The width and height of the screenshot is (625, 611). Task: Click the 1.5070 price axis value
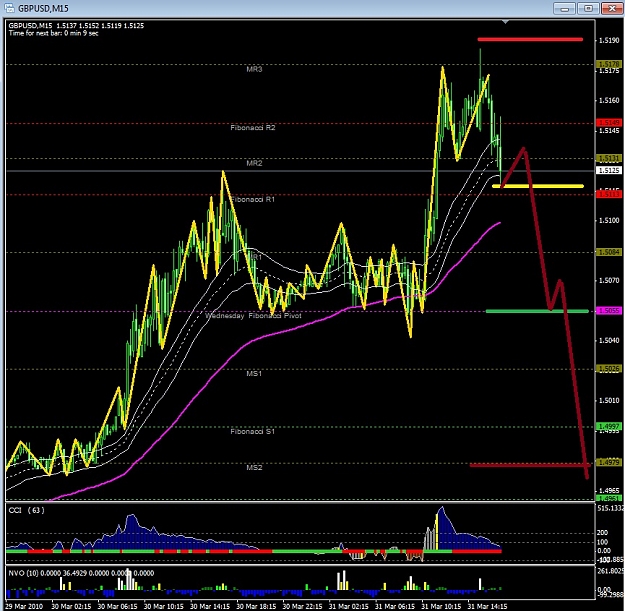point(609,281)
